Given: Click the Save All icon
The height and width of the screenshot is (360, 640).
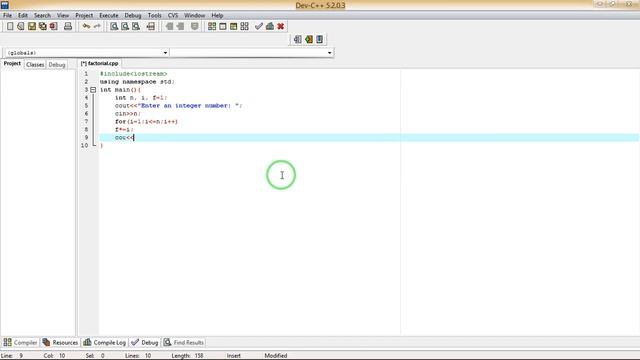Looking at the screenshot, I should tap(42, 27).
